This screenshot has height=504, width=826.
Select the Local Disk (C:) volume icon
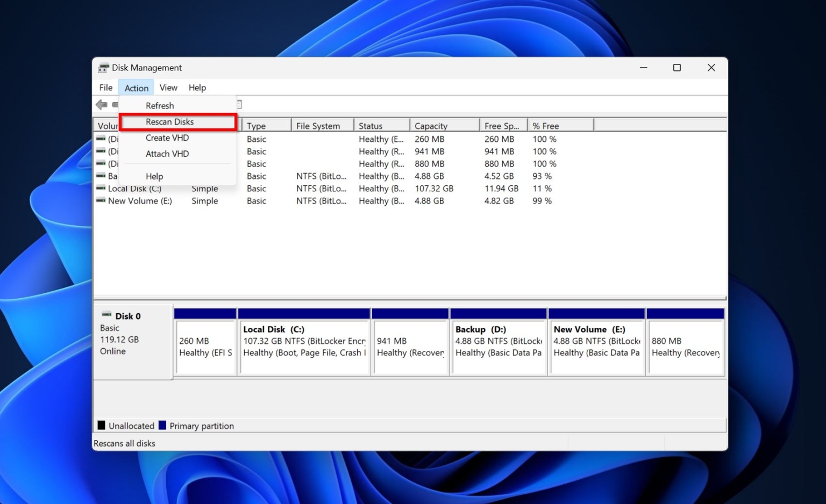pos(101,189)
